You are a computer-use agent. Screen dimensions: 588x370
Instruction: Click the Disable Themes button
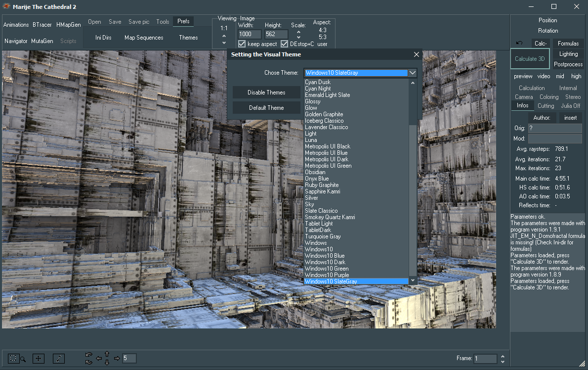click(266, 92)
